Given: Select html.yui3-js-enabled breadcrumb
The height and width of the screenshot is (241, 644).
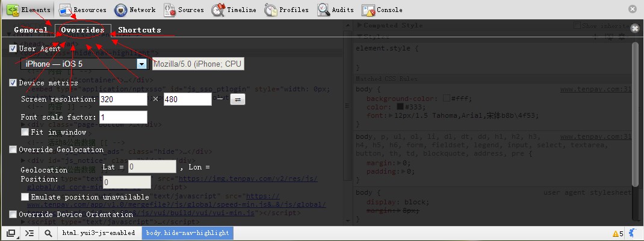Looking at the screenshot, I should [99, 233].
